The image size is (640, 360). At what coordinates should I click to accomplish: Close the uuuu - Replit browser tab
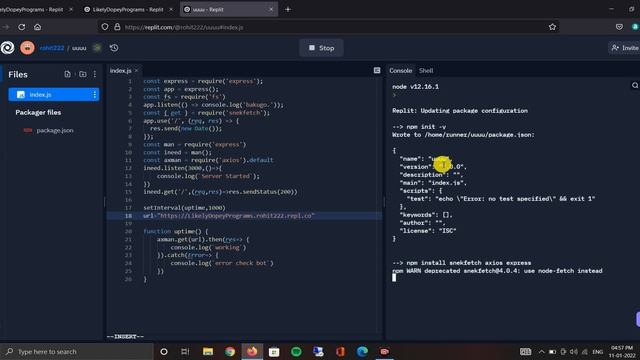coord(271,9)
